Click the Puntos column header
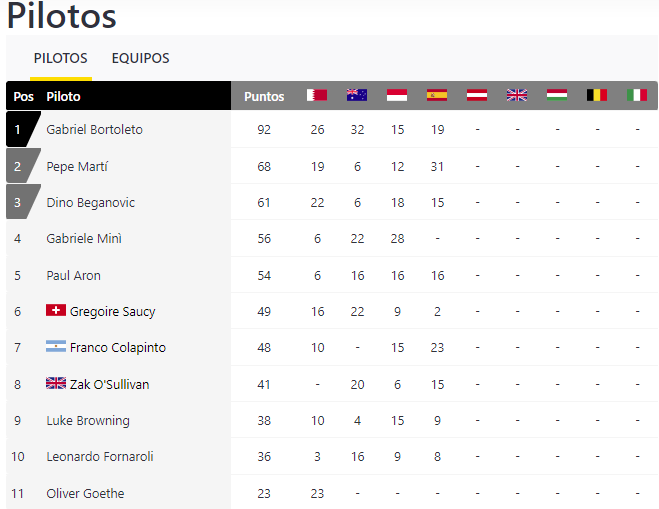The height and width of the screenshot is (509, 659). coord(264,96)
